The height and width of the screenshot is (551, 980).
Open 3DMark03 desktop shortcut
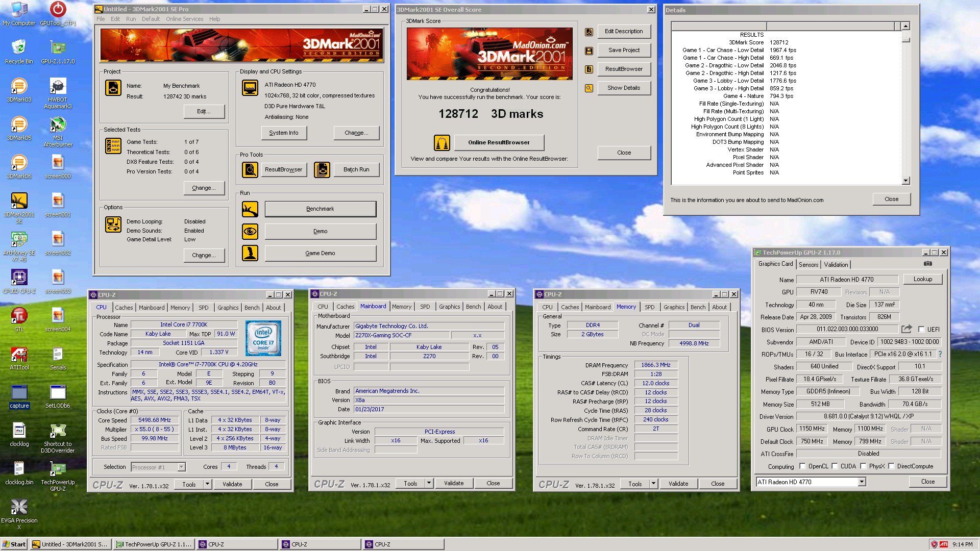(x=19, y=90)
